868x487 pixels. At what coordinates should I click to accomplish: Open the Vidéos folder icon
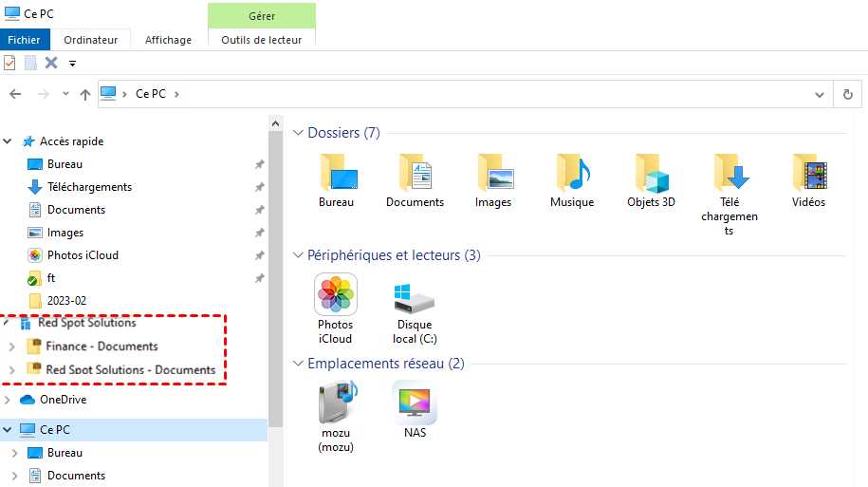(x=809, y=180)
